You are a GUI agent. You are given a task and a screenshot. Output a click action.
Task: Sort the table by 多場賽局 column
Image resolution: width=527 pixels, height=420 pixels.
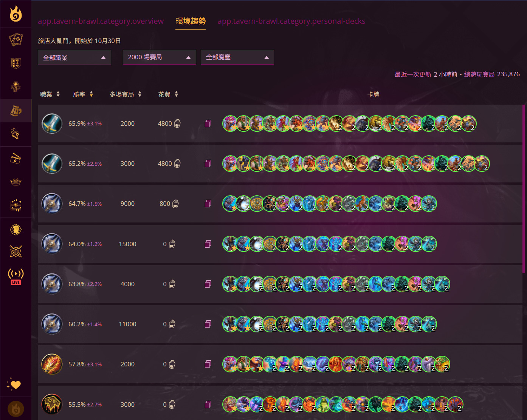(125, 94)
